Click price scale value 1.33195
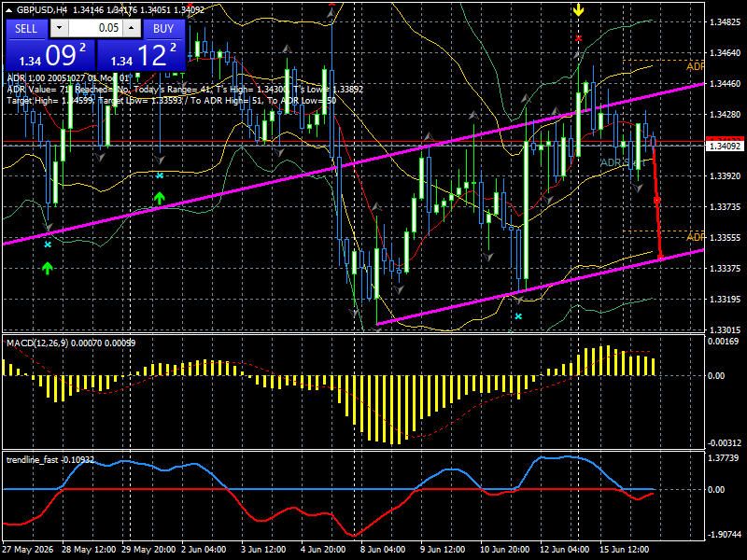 coord(726,299)
